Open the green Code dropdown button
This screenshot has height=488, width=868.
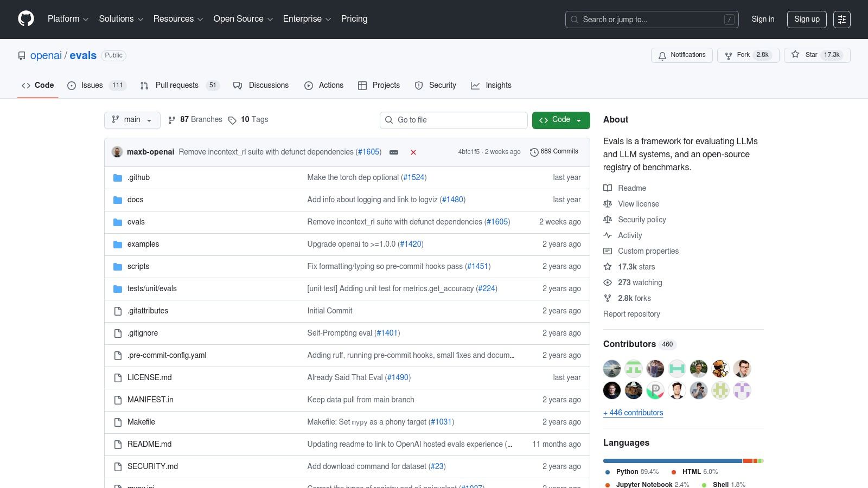pos(561,120)
